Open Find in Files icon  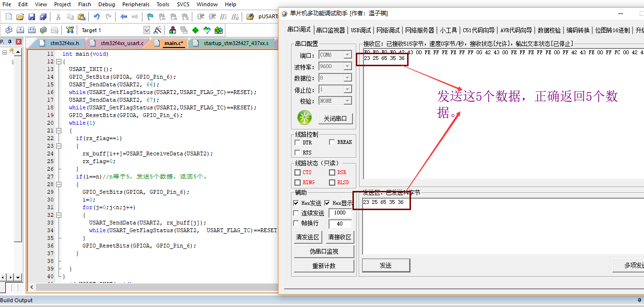(x=250, y=17)
